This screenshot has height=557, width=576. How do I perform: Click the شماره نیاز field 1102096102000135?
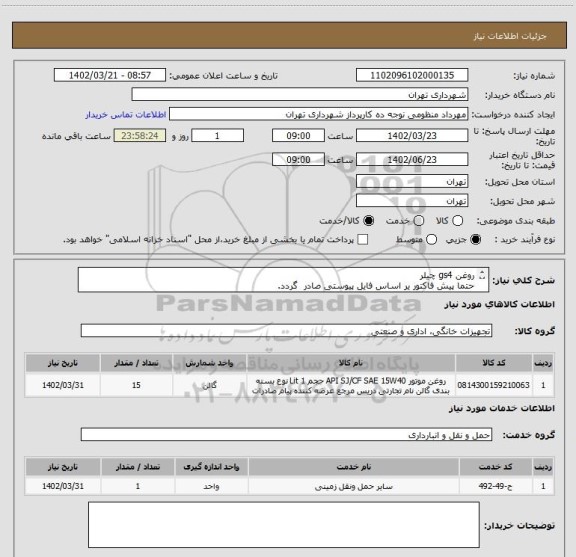click(x=412, y=75)
